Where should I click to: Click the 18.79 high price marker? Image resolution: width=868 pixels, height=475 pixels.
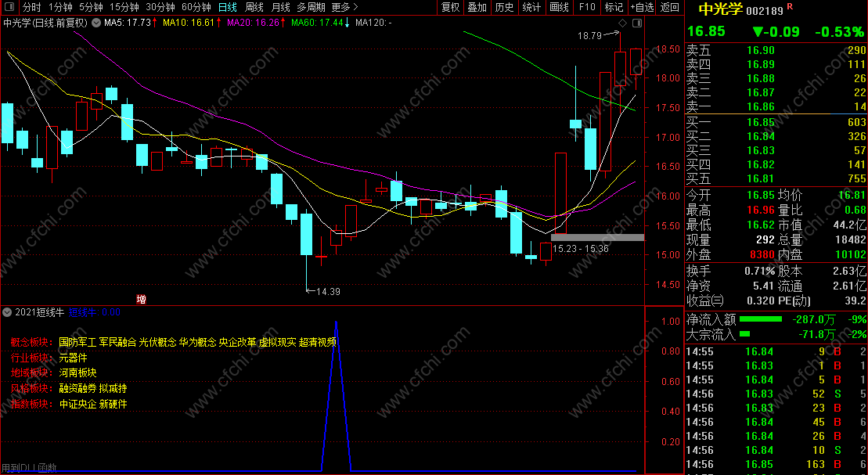589,35
